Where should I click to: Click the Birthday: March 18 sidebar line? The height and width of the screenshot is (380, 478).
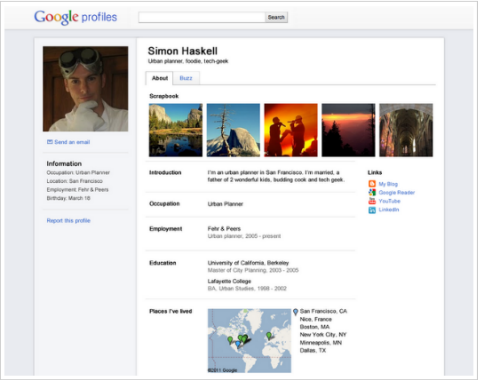[x=68, y=198]
